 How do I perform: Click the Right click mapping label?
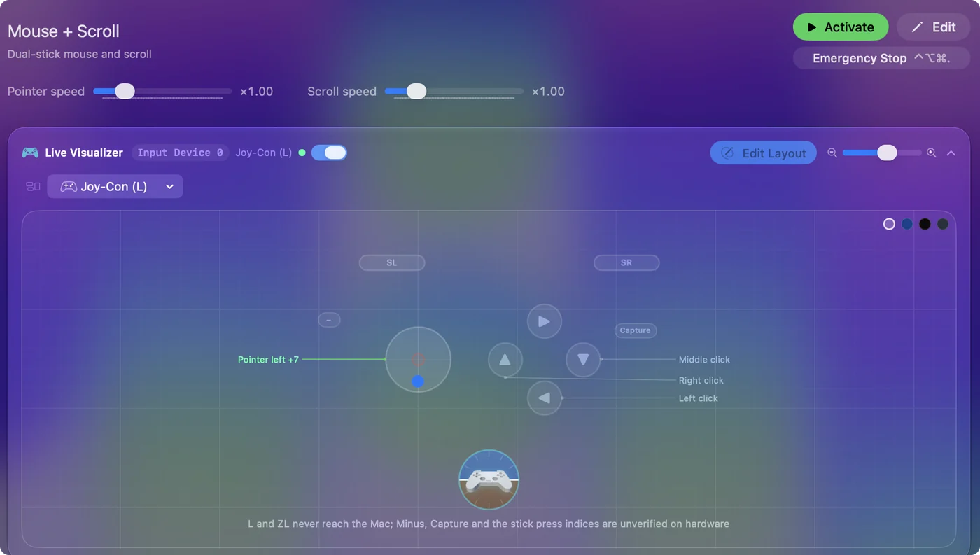tap(701, 380)
